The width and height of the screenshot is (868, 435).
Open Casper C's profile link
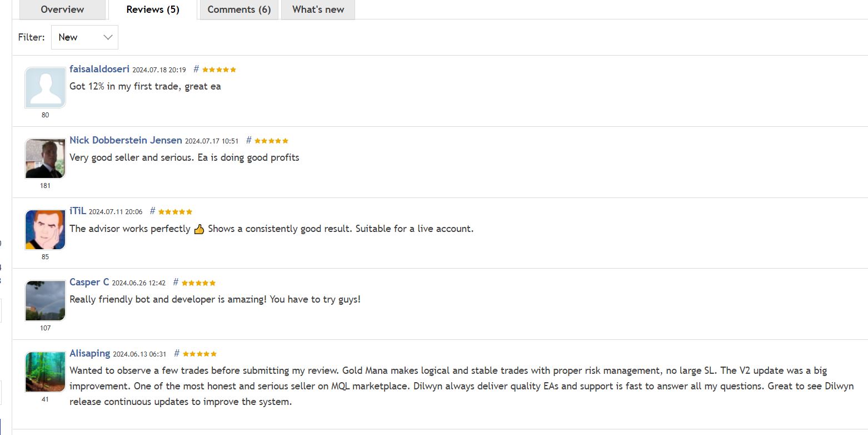tap(89, 282)
